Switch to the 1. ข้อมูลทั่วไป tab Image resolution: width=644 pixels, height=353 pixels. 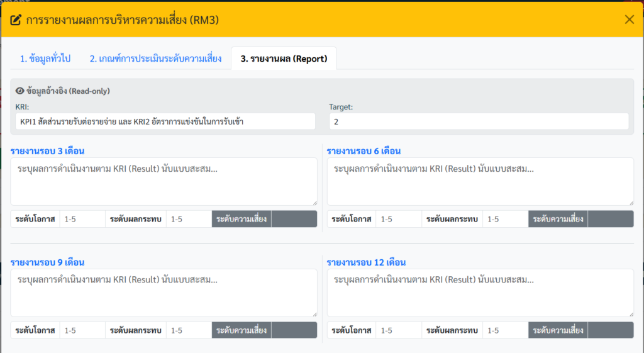(45, 59)
